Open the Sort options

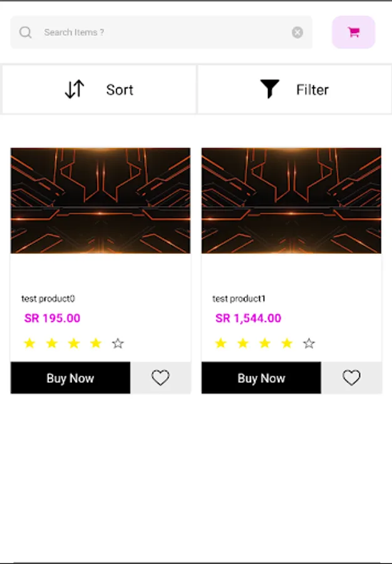coord(99,89)
